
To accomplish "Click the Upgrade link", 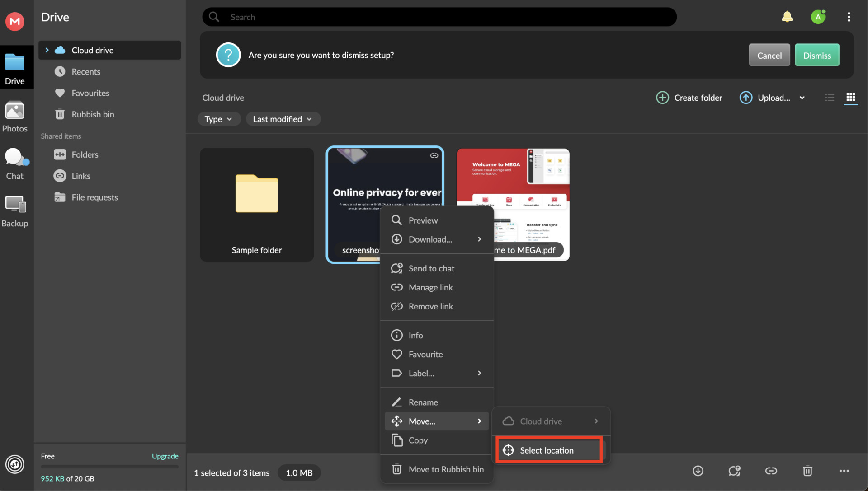I will (165, 456).
